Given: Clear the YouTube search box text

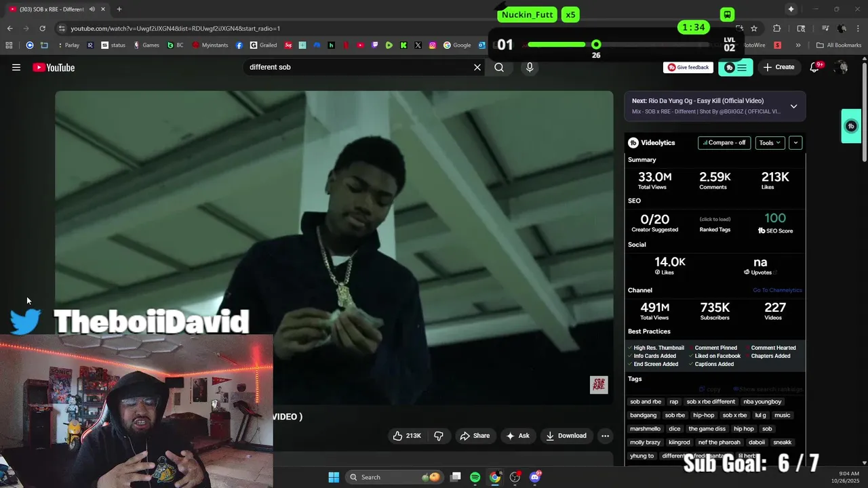Looking at the screenshot, I should 477,67.
